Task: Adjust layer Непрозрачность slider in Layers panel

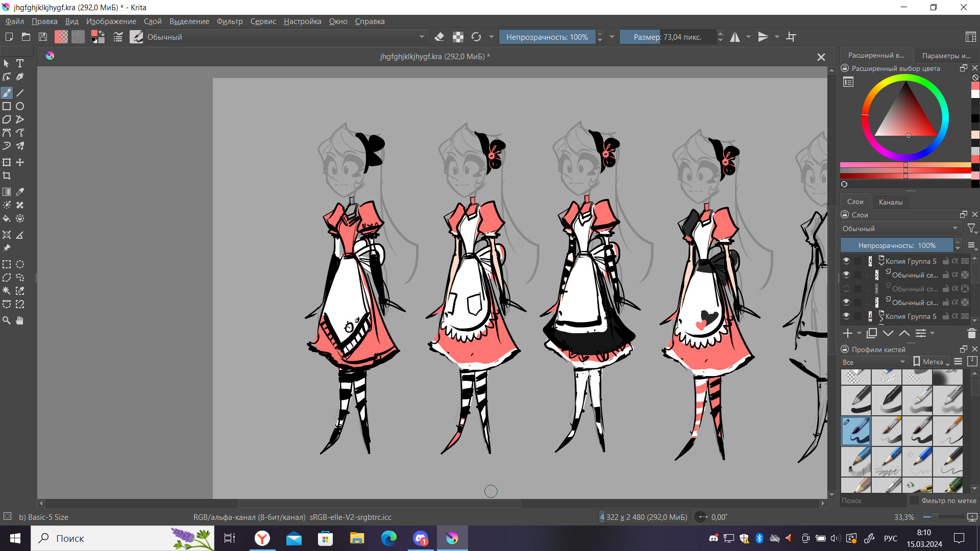Action: click(896, 245)
